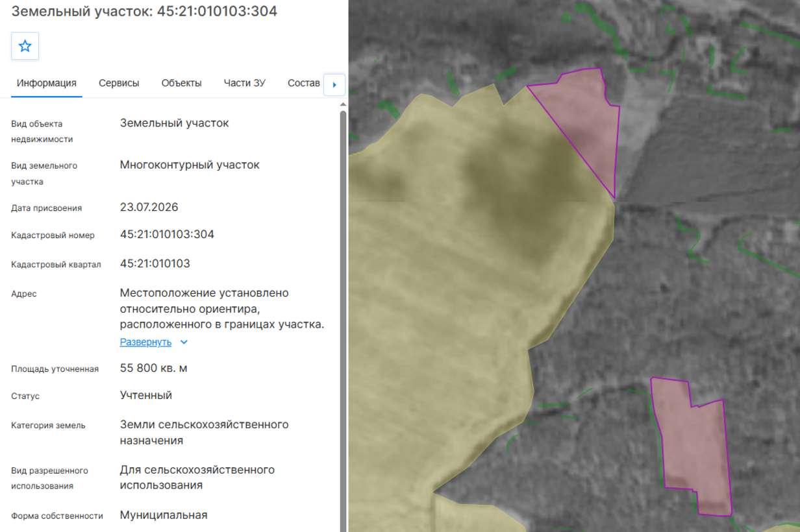
Task: Select the Объекты tab
Action: pyautogui.click(x=182, y=83)
